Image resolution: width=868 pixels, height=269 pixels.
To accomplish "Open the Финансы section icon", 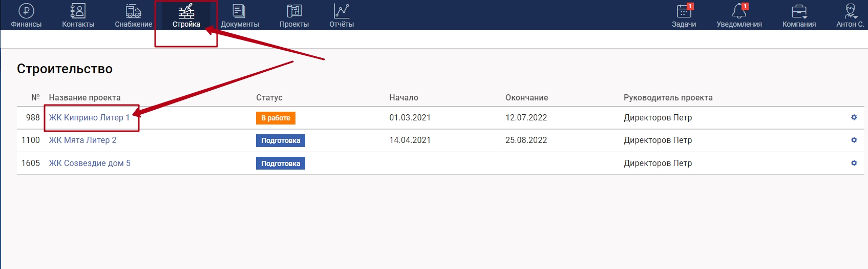I will (26, 11).
